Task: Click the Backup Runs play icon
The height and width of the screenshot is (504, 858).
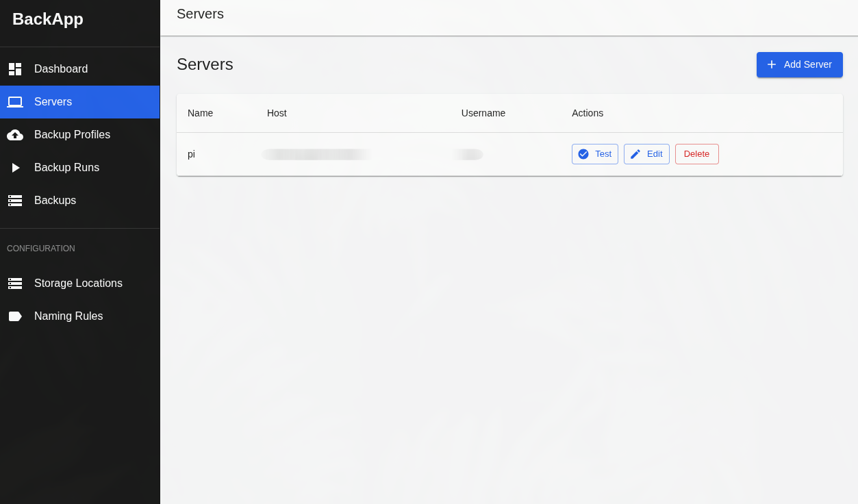Action: [15, 168]
